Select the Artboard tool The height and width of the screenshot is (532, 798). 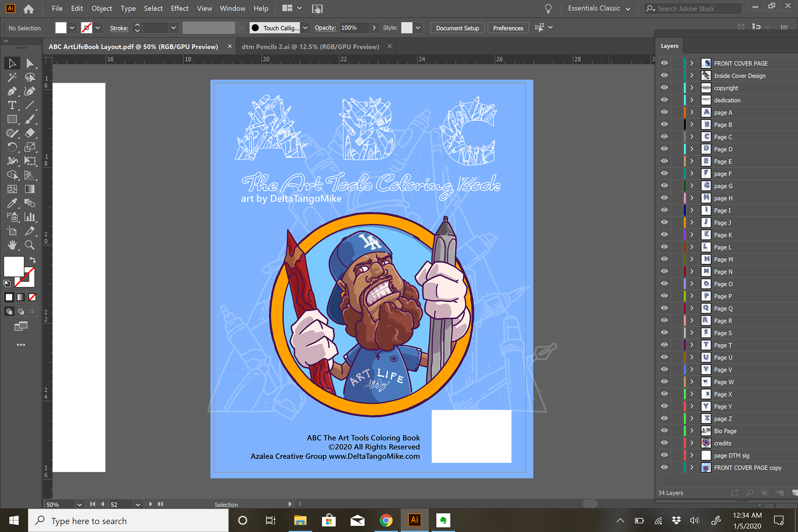(12, 231)
